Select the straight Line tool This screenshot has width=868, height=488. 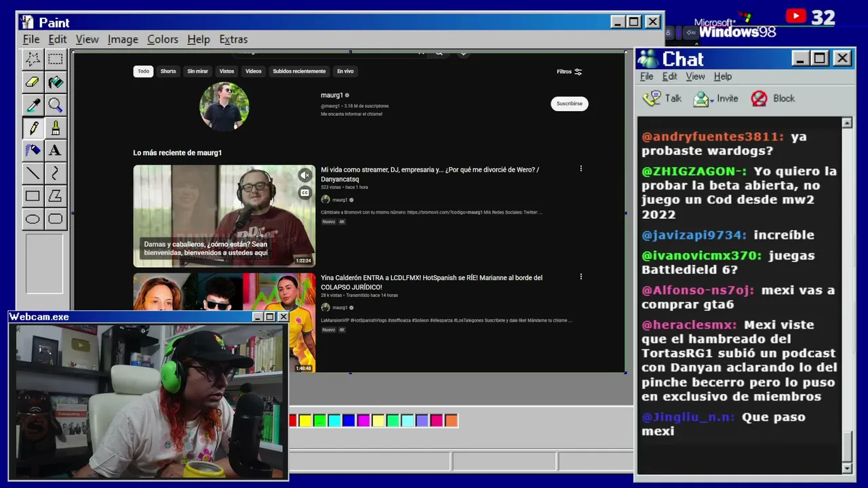pyautogui.click(x=33, y=174)
